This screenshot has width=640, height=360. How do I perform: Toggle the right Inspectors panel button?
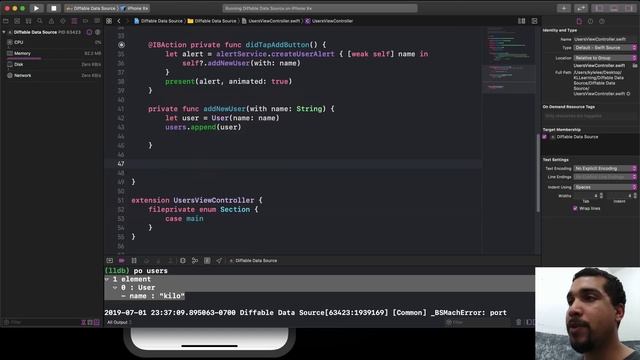(x=629, y=8)
